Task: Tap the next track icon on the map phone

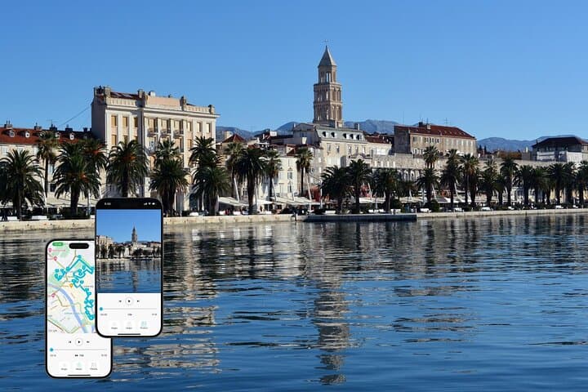Action: (87, 341)
